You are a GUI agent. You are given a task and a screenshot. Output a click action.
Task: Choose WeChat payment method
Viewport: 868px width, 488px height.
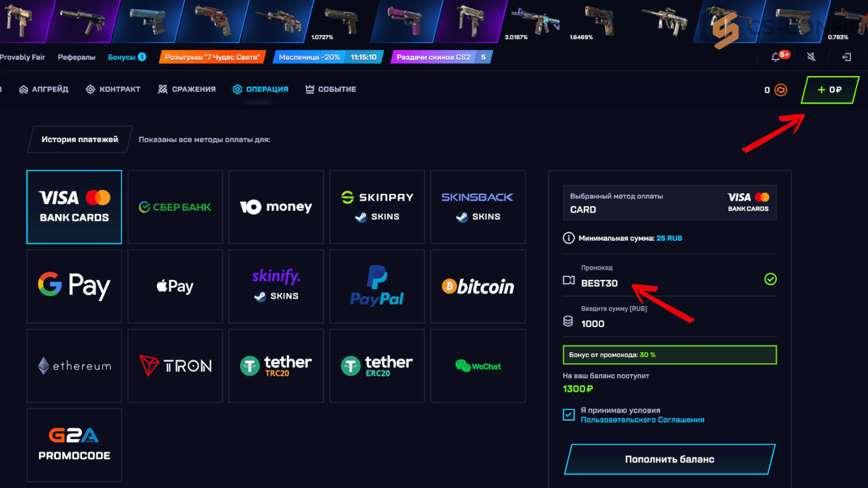[x=478, y=366]
